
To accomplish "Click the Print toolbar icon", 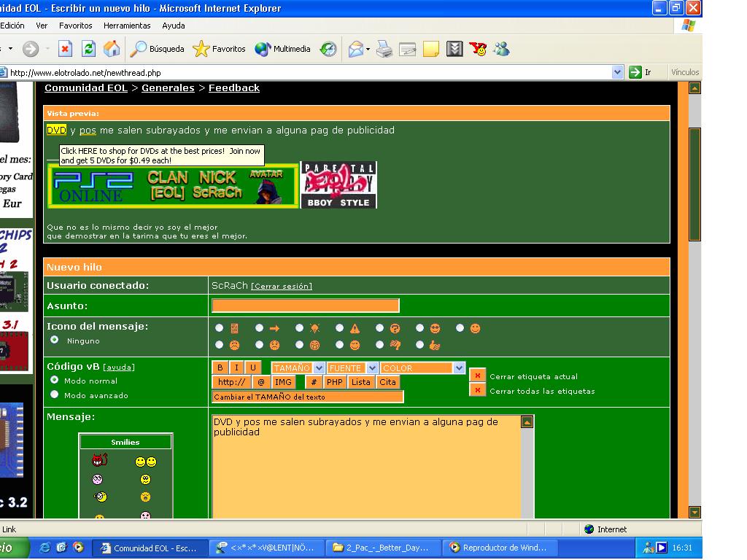I will tap(384, 49).
